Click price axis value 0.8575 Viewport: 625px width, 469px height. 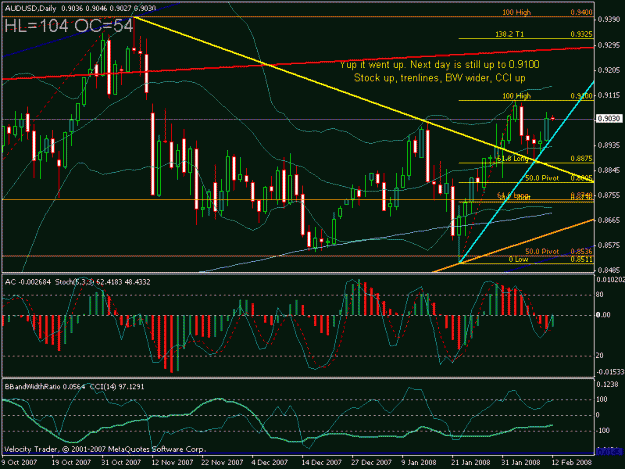610,245
